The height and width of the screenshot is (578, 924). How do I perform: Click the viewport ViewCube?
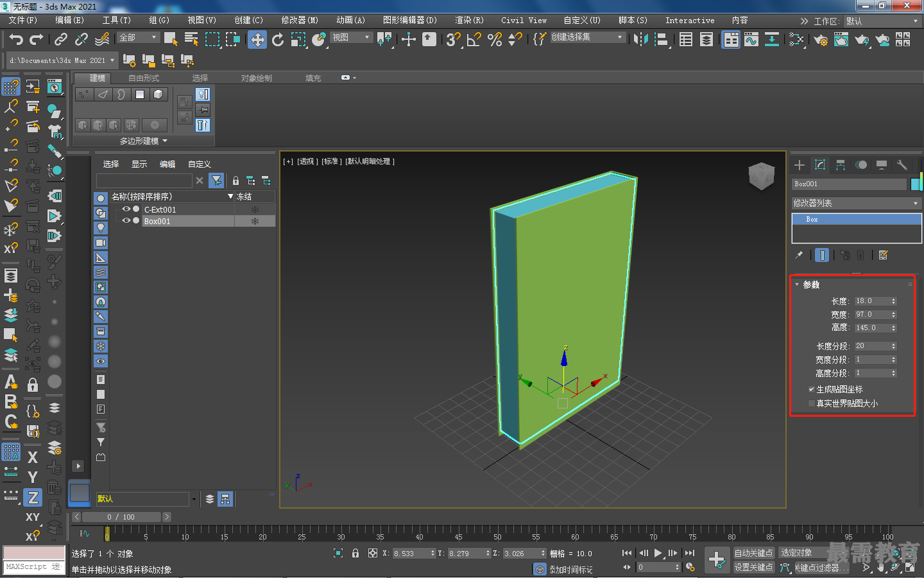[762, 176]
